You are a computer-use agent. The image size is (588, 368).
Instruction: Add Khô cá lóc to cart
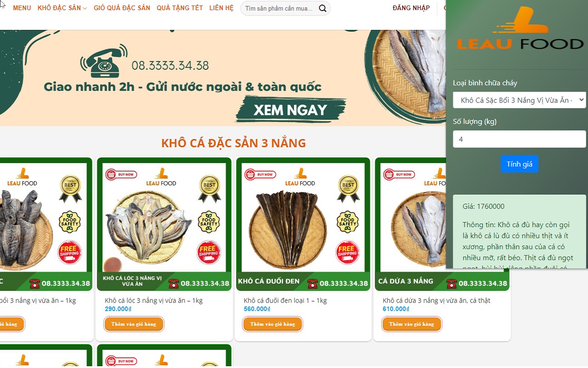point(134,324)
